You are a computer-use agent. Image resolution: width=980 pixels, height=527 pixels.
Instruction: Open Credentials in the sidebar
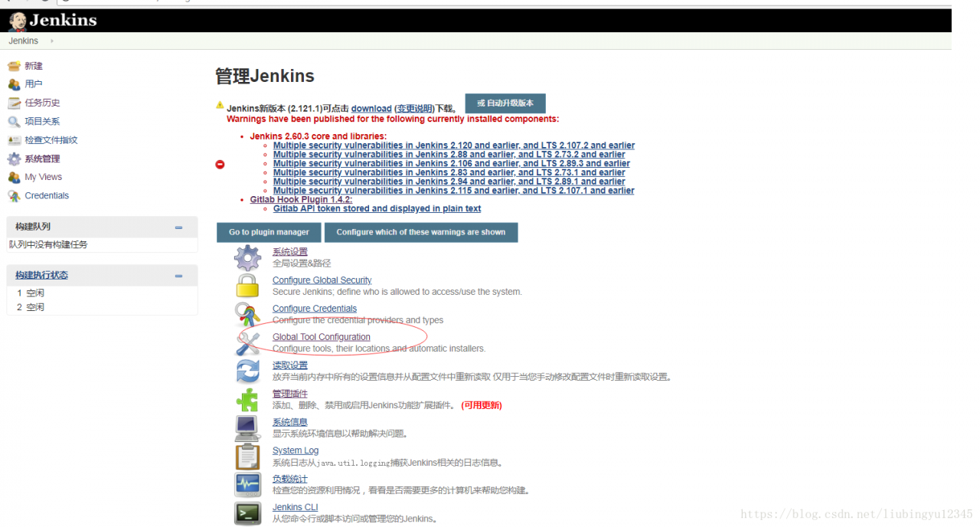pos(47,195)
